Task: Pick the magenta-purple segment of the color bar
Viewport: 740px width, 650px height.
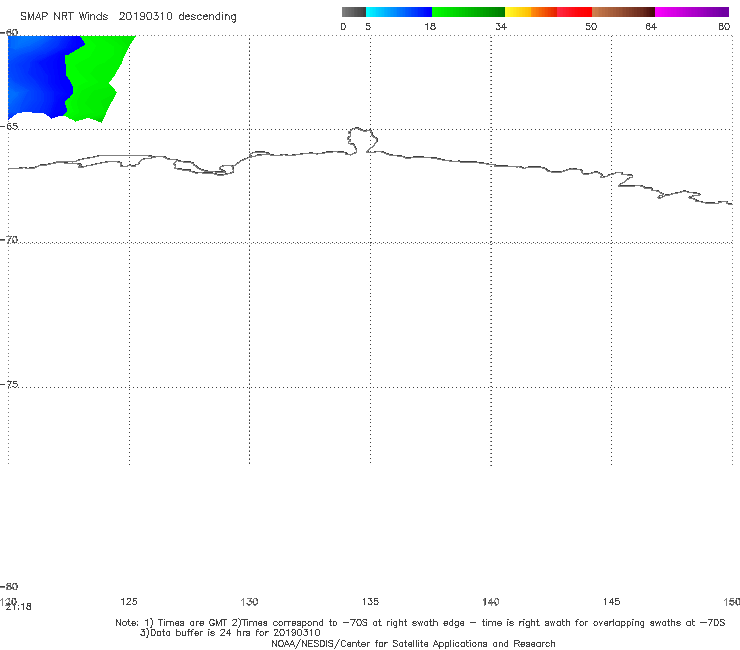Action: click(692, 12)
